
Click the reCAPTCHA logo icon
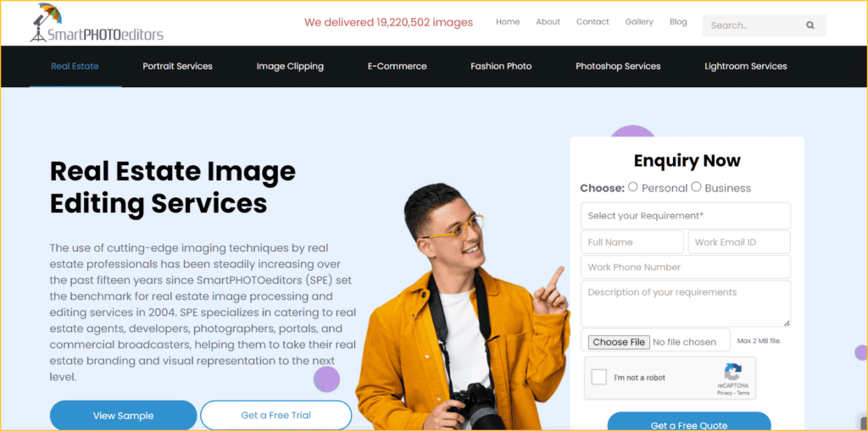(x=733, y=372)
